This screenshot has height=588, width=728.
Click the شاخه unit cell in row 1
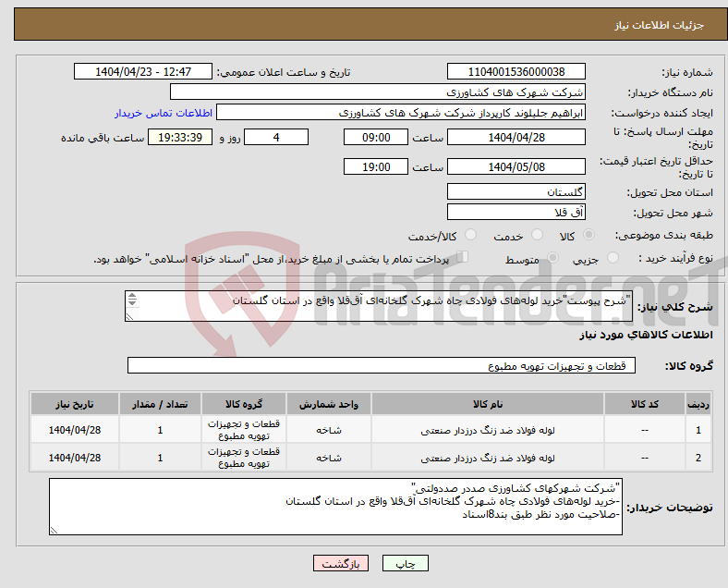tap(329, 430)
